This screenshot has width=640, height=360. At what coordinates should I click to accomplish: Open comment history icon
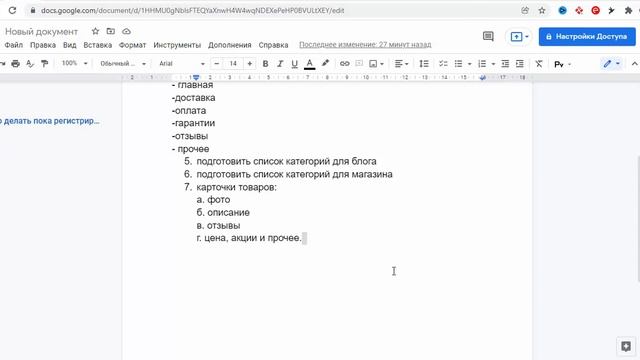click(x=488, y=36)
